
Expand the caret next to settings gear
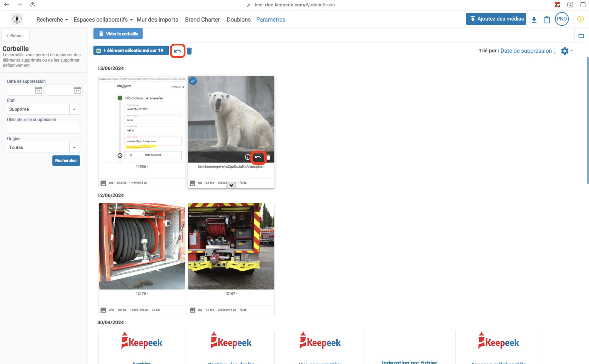click(x=572, y=51)
